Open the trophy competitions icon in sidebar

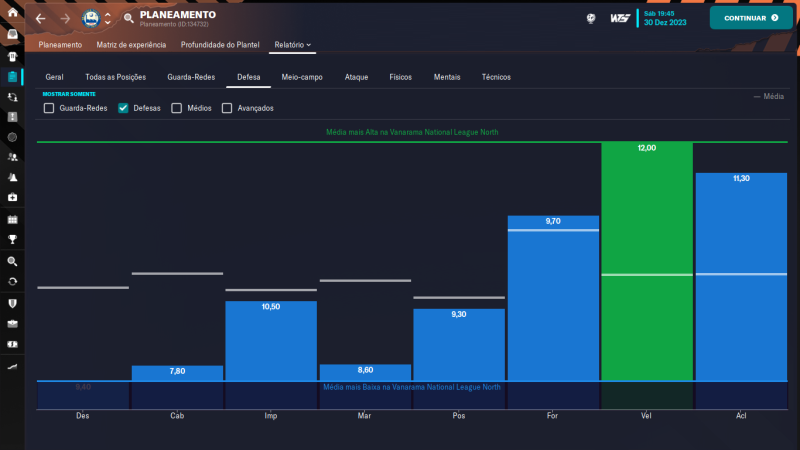click(12, 239)
